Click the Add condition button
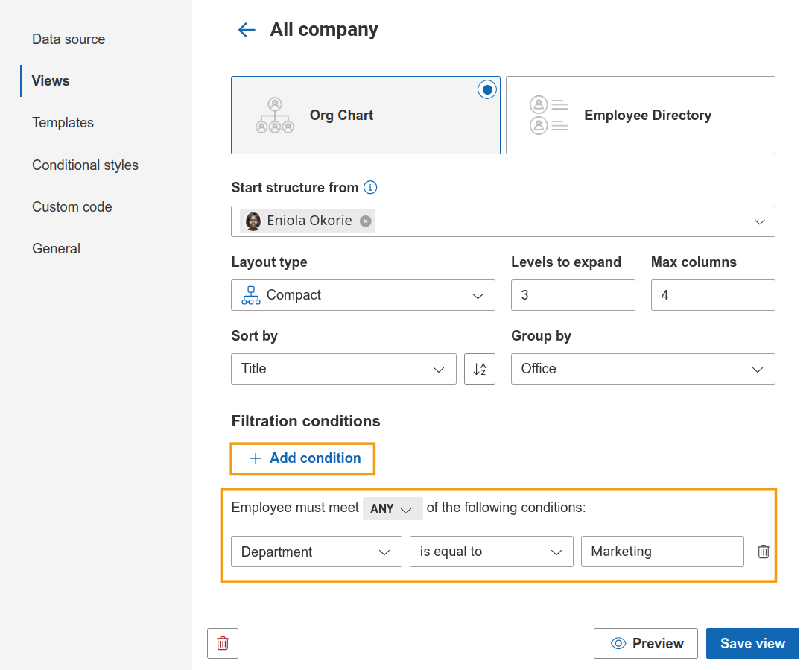812x670 pixels. (x=302, y=458)
